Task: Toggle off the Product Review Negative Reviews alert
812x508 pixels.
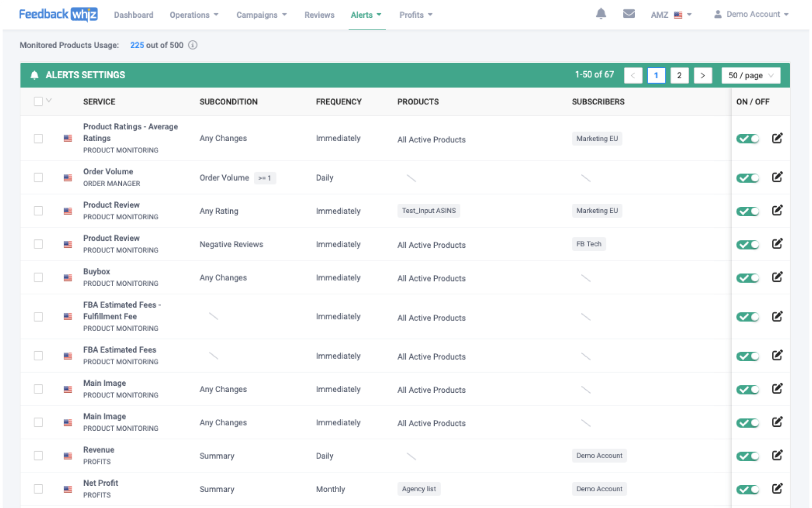Action: coord(747,244)
